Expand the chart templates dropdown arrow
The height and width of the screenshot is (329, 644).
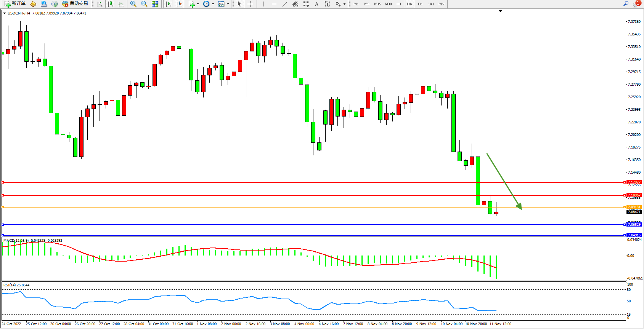coord(228,4)
